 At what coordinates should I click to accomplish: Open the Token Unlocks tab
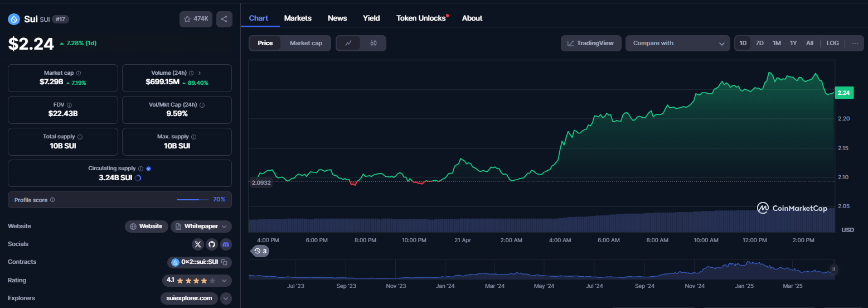point(422,18)
